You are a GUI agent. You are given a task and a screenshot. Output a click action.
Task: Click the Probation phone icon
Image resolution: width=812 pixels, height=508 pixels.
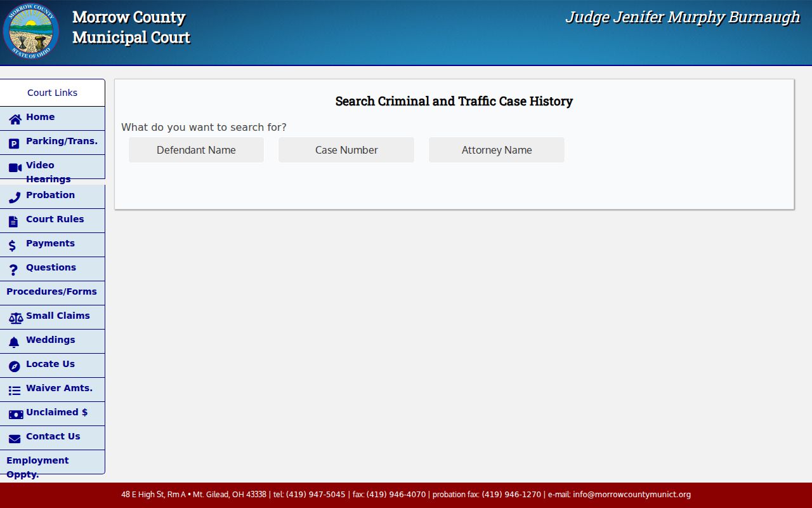coord(14,197)
